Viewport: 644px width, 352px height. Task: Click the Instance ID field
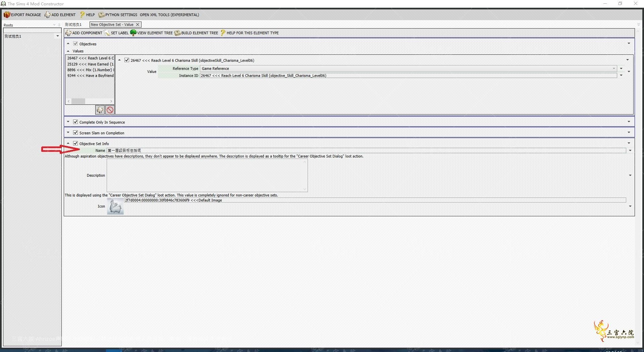pyautogui.click(x=408, y=76)
